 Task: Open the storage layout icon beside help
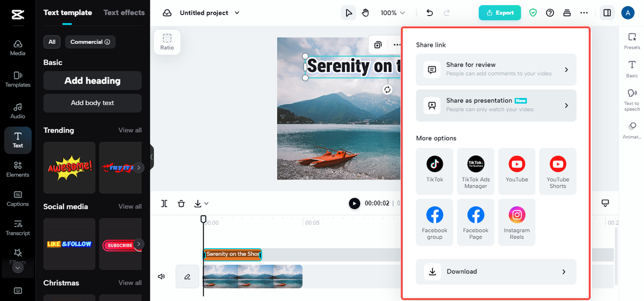coord(567,13)
